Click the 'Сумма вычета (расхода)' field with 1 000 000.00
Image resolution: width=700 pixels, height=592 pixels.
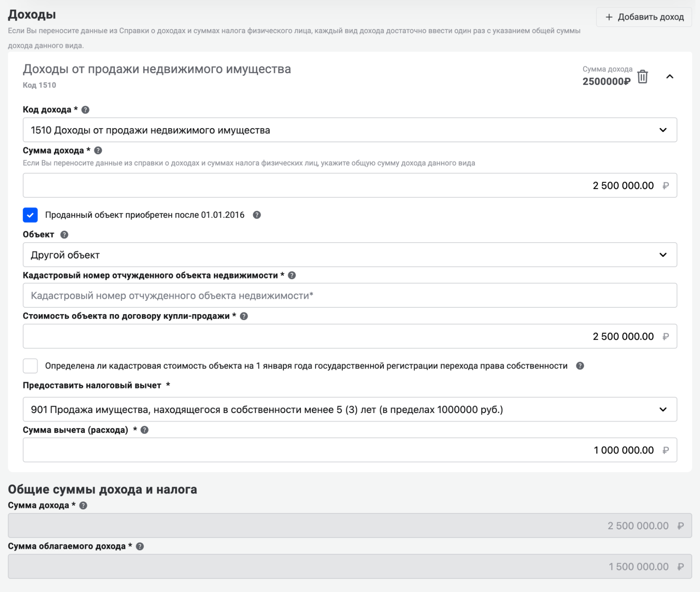(350, 450)
